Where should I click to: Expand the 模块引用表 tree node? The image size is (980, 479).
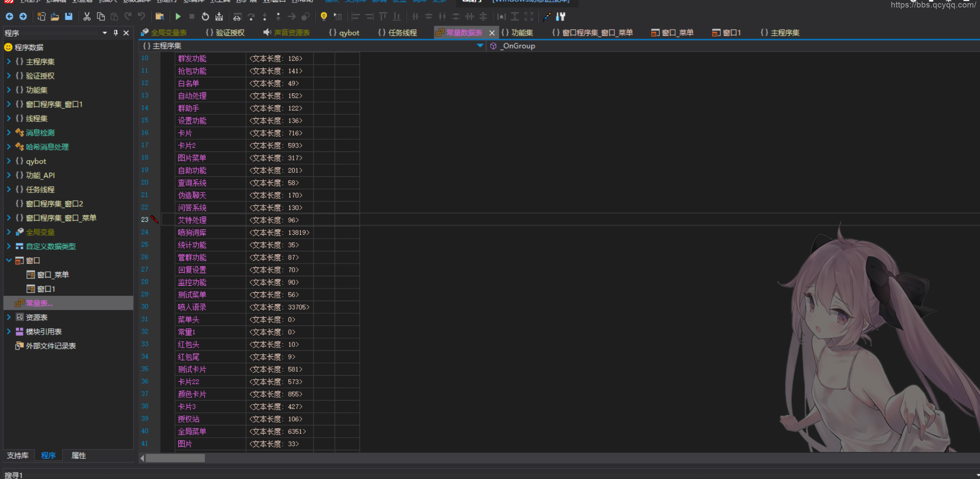[x=9, y=331]
